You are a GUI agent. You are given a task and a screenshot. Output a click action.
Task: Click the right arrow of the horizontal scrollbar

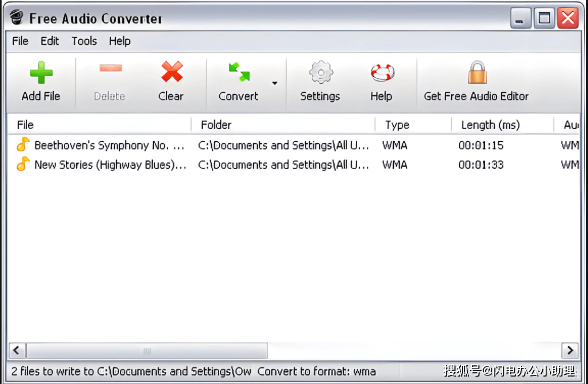click(x=570, y=350)
